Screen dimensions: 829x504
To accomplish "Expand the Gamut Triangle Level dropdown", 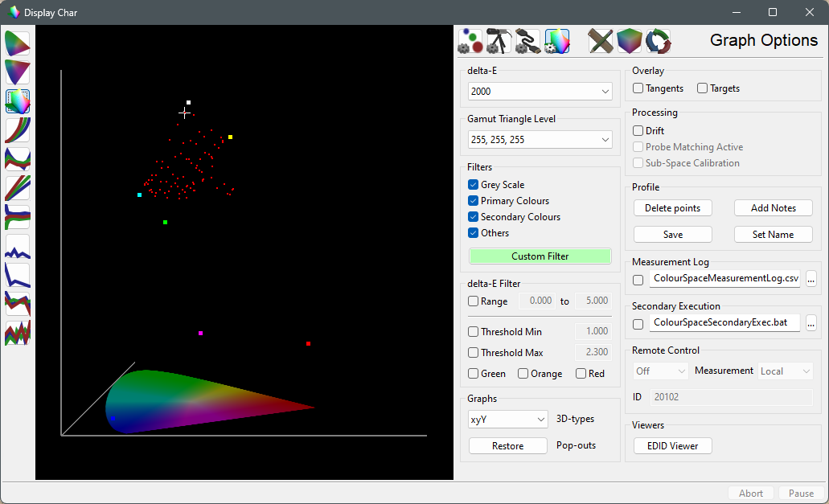I will click(x=540, y=139).
